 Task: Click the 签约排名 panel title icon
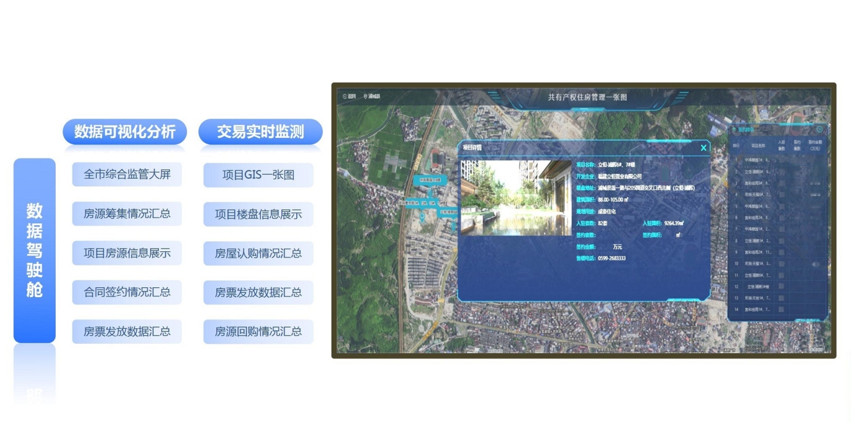point(734,130)
